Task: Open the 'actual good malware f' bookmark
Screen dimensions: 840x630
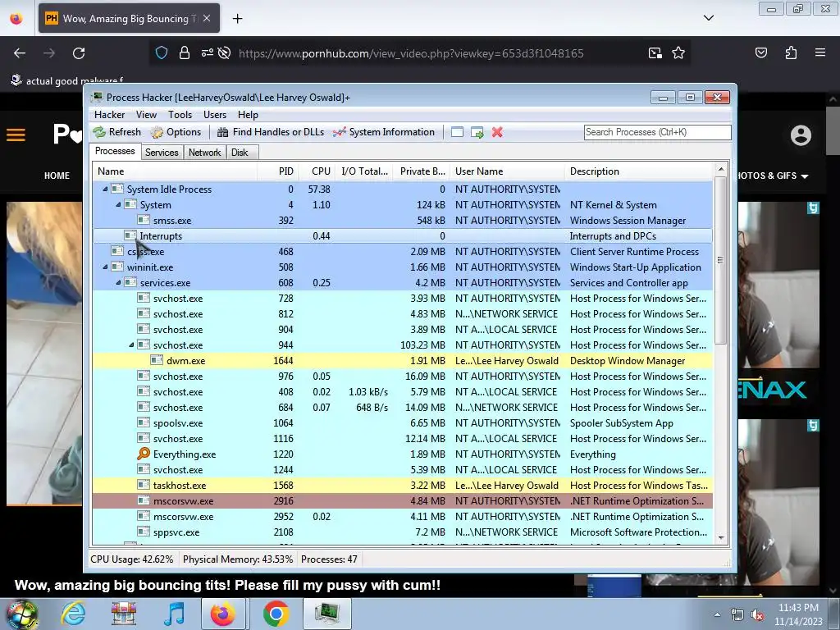Action: [67, 81]
